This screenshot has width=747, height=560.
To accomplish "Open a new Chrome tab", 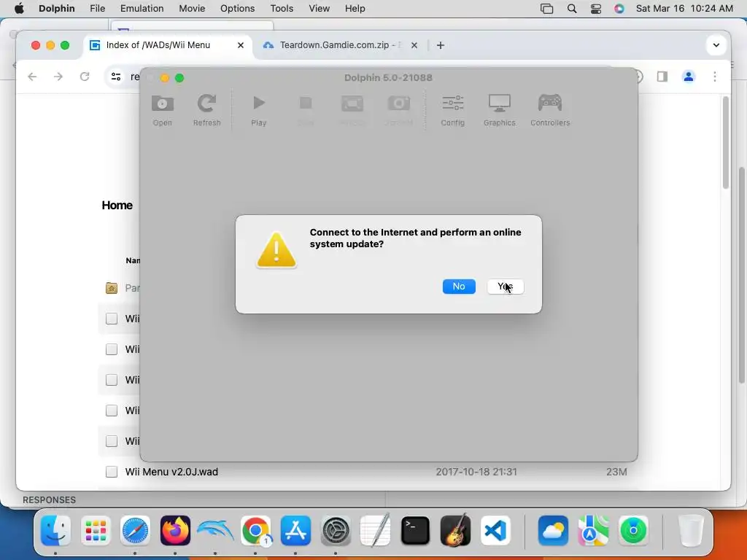I will click(x=441, y=45).
